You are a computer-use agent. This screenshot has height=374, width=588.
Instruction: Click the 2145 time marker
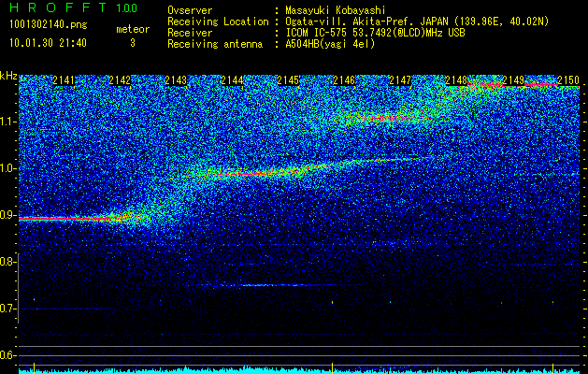point(288,80)
